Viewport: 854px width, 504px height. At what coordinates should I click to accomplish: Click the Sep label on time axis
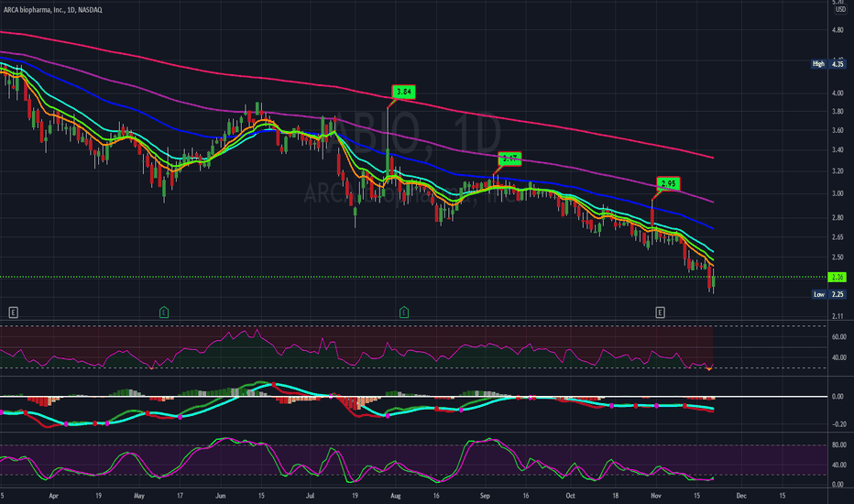point(485,496)
